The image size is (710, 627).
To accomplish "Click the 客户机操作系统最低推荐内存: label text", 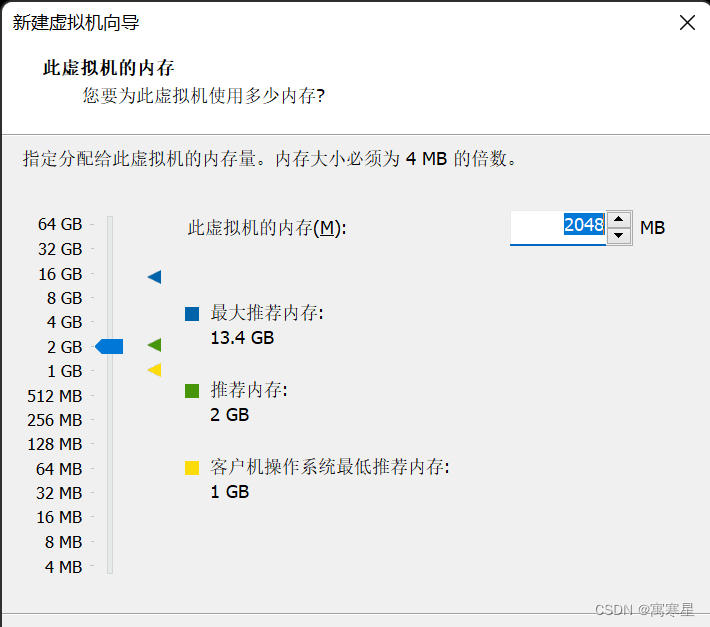I will (x=330, y=467).
